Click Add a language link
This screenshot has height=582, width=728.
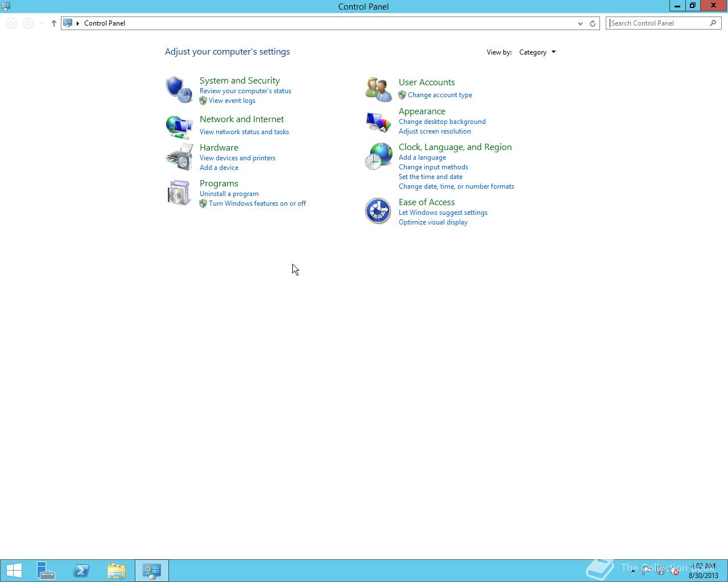point(422,157)
